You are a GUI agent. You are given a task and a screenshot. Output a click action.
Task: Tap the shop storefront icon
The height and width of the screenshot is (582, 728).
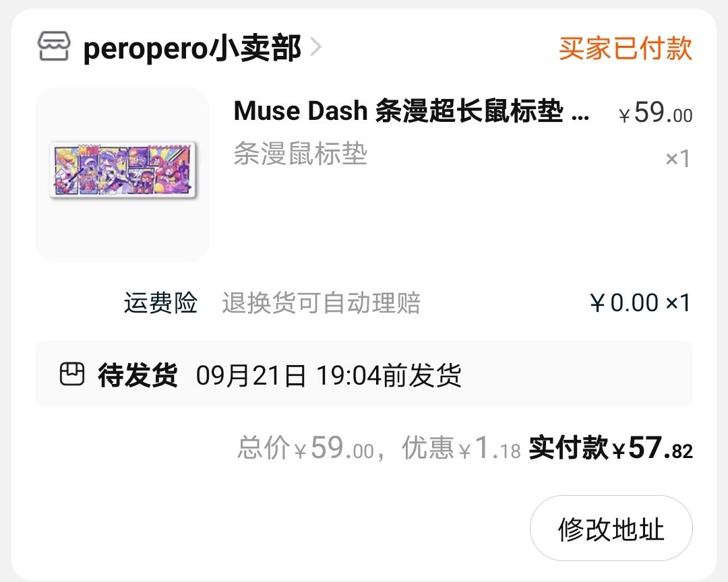(x=54, y=46)
